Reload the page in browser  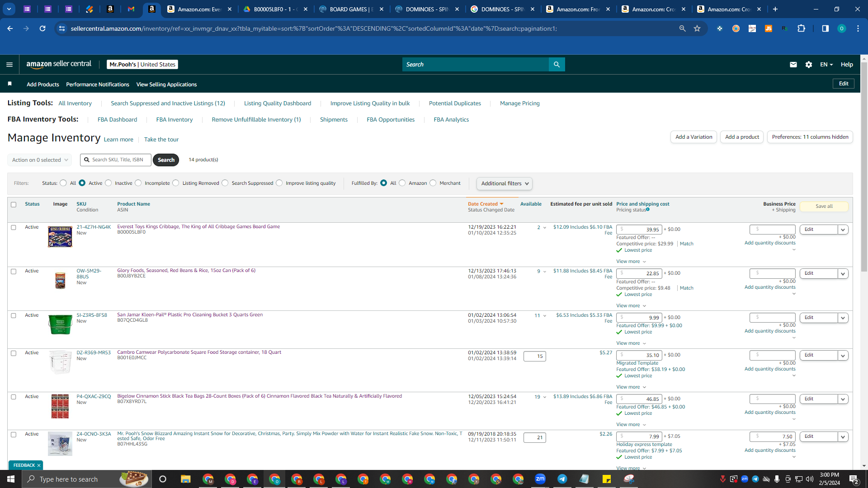point(42,28)
